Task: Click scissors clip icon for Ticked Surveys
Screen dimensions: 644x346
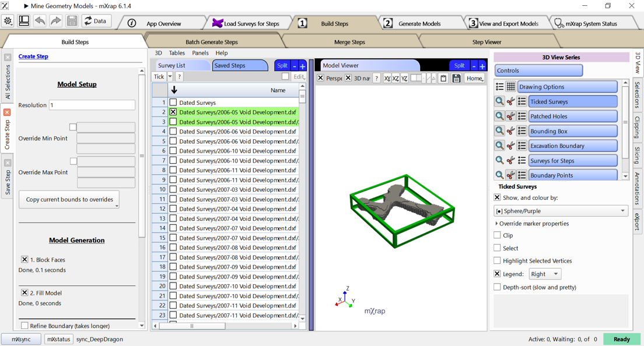Action: (510, 102)
